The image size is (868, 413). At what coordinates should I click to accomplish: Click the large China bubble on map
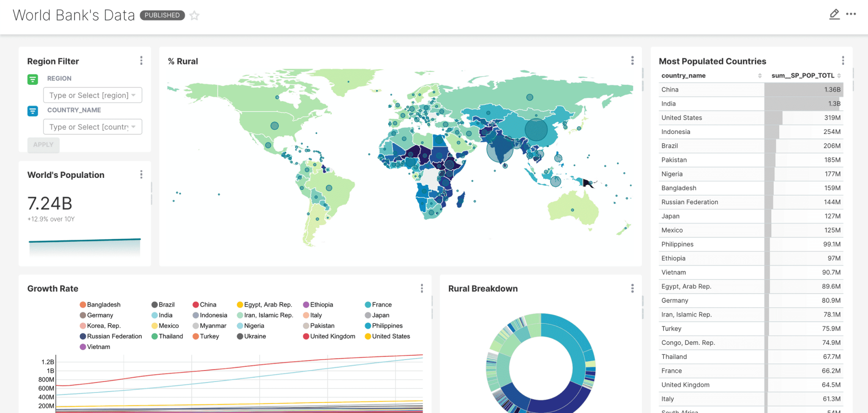[536, 129]
